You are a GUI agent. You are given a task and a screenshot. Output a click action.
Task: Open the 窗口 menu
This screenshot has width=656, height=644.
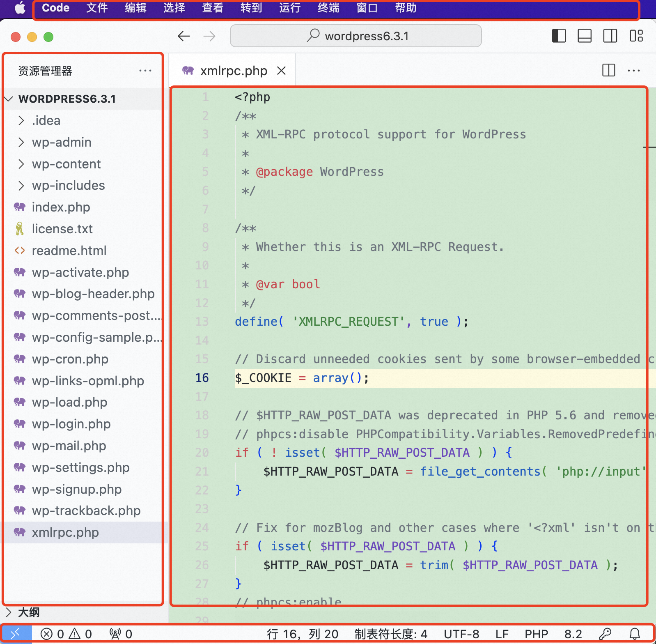[x=367, y=8]
